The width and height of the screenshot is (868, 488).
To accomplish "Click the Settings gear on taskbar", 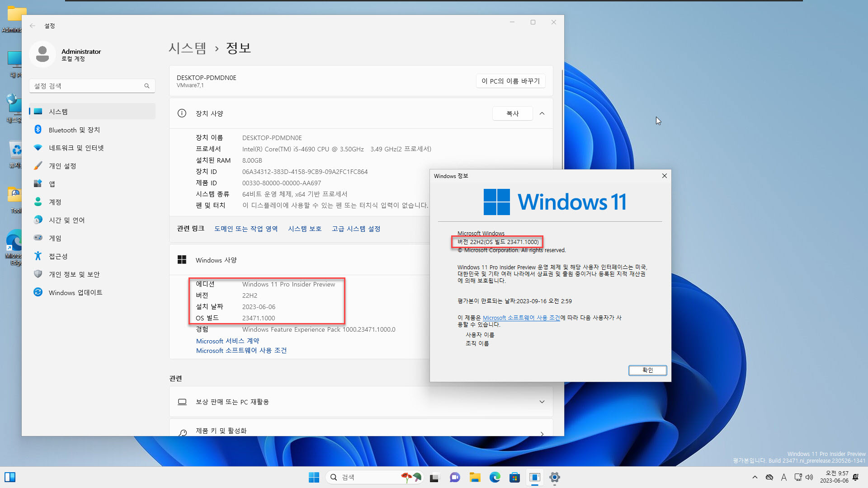I will 555,477.
